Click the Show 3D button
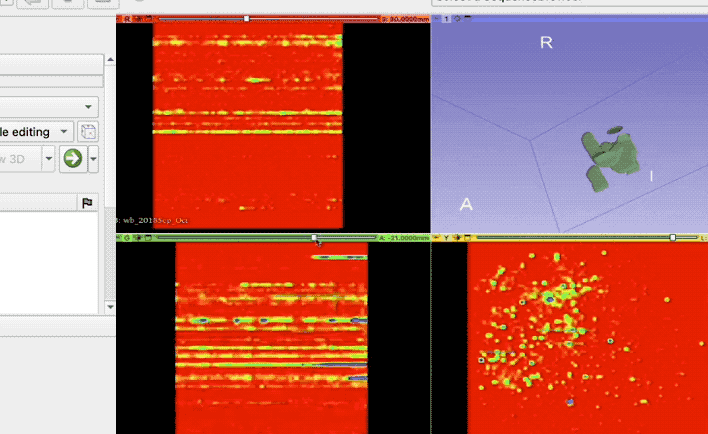Image resolution: width=708 pixels, height=434 pixels. (18, 159)
